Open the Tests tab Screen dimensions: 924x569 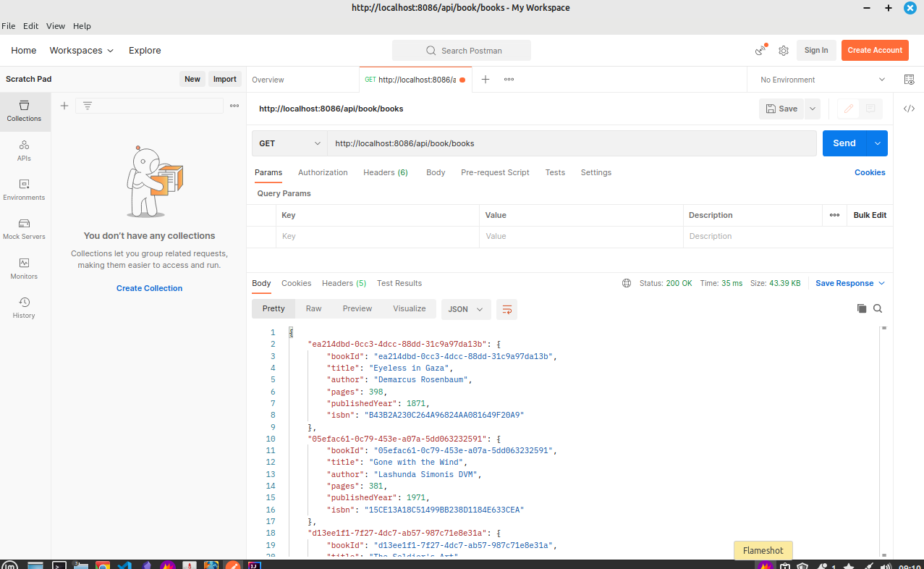coord(555,172)
